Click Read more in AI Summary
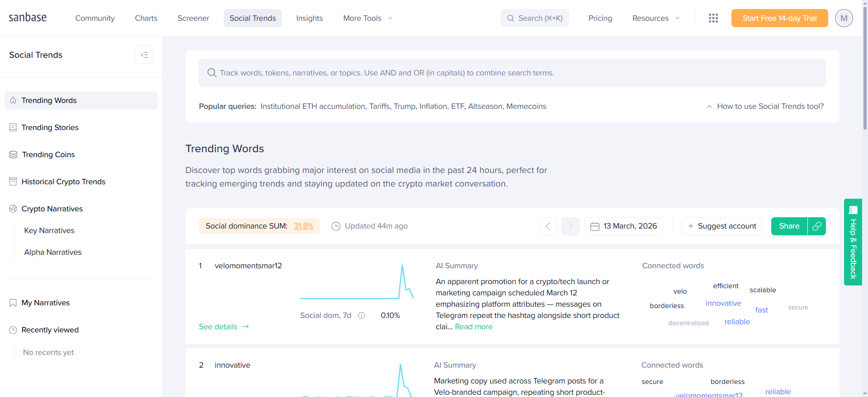868x397 pixels. [x=474, y=327]
